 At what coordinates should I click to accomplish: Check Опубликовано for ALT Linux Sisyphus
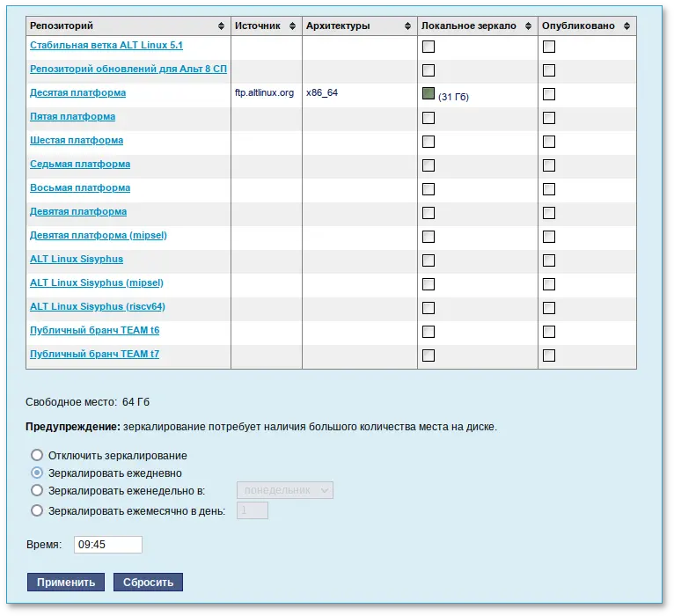(x=549, y=260)
